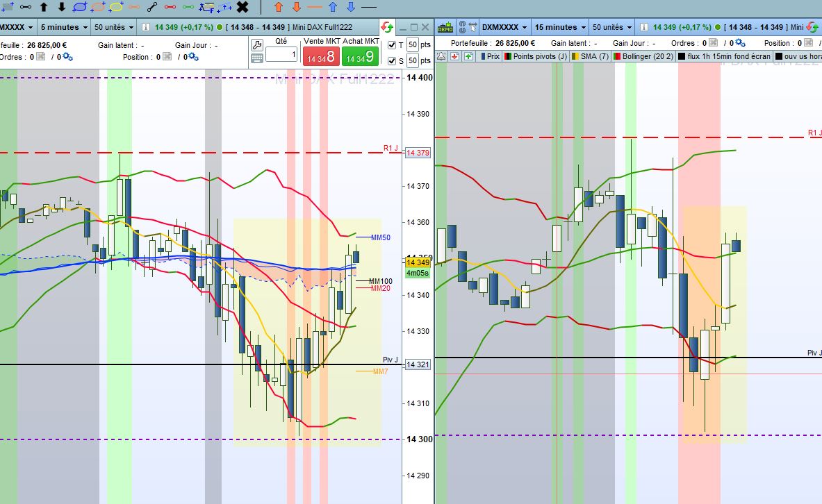Open 15 minutes timeframe dropdown
Screen dimensions: 822x504
[x=559, y=27]
